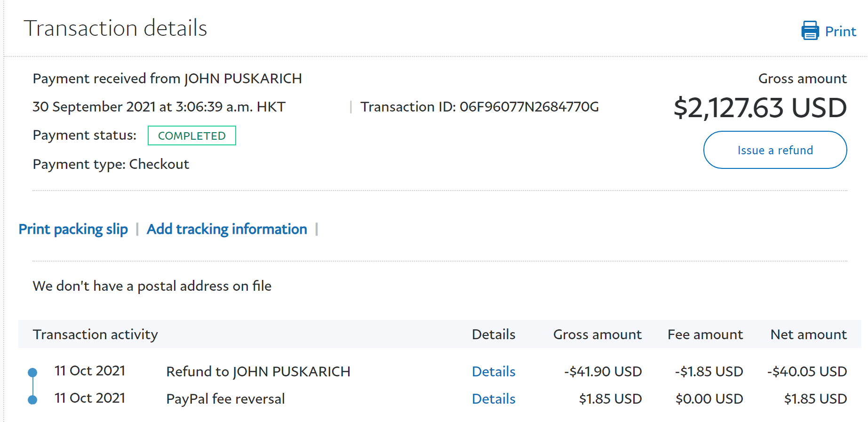
Task: Click the $2,127.63 USD gross amount
Action: point(760,108)
